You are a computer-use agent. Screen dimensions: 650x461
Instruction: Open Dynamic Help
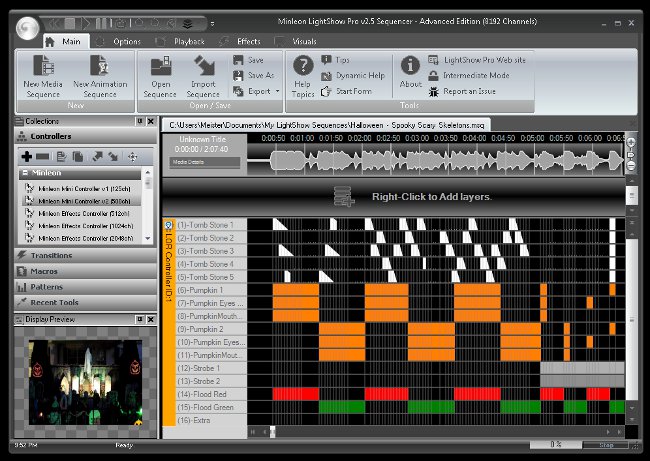point(353,75)
